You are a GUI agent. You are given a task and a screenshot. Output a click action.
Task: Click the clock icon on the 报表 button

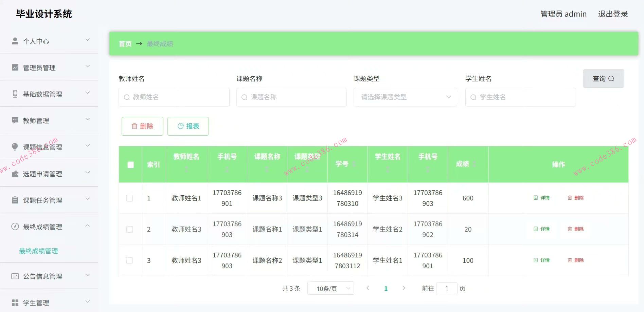point(180,126)
